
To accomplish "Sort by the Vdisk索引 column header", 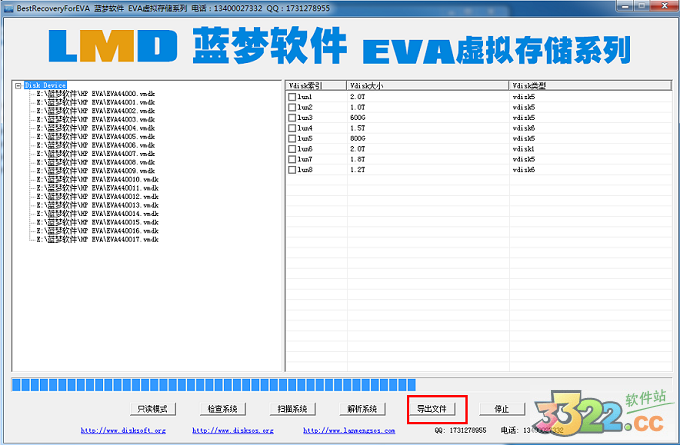I will (x=317, y=85).
